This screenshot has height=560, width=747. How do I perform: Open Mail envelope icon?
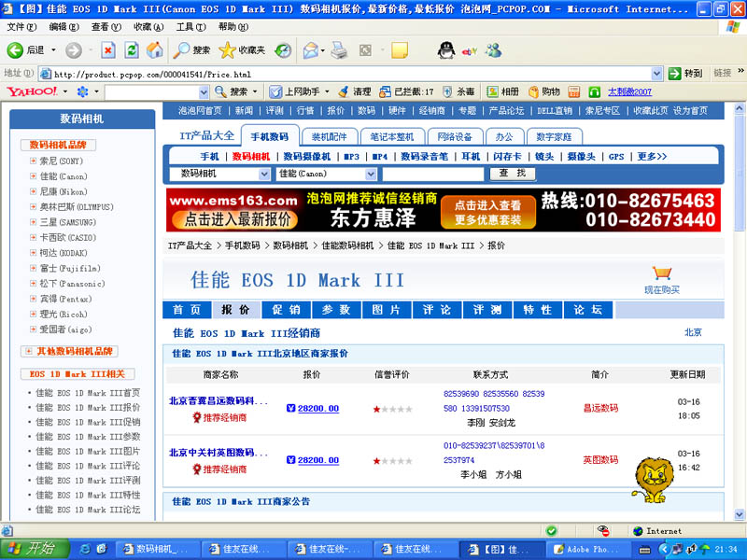click(x=311, y=50)
